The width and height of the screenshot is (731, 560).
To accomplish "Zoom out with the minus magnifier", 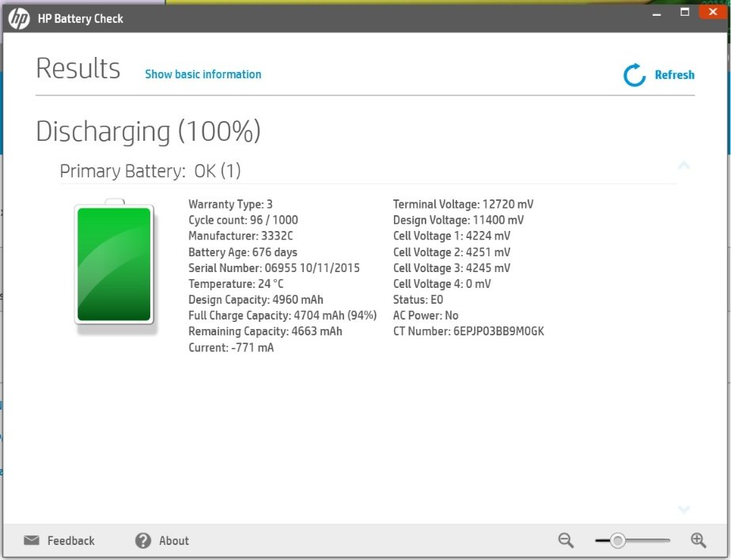I will point(566,540).
